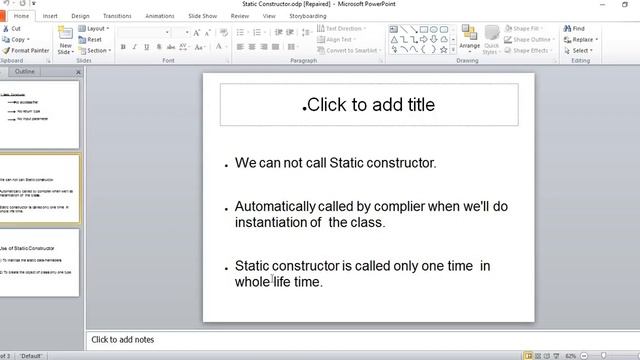Open the Insert ribbon tab
The height and width of the screenshot is (360, 640).
coord(50,16)
